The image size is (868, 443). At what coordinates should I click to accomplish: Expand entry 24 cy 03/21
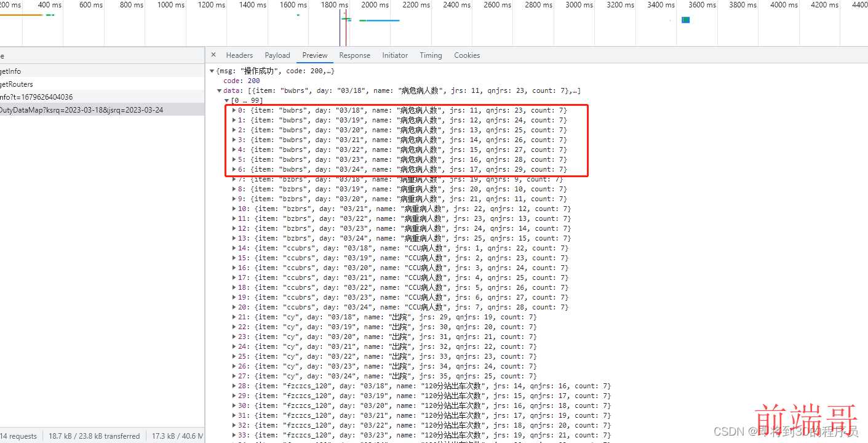tap(234, 346)
